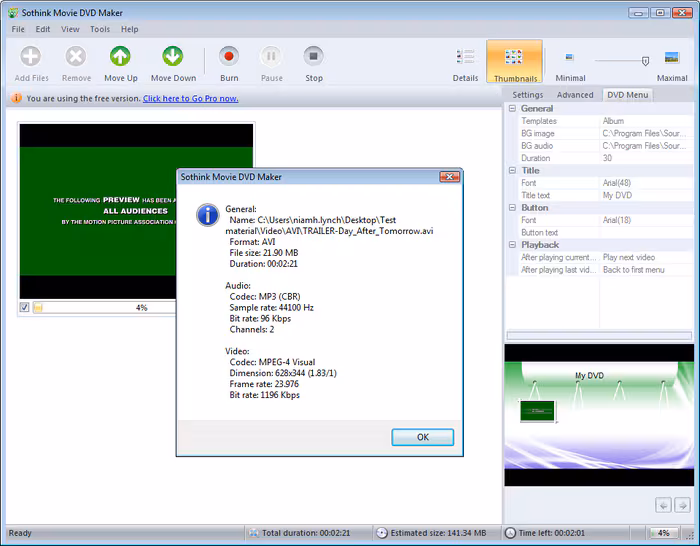Start burning with the Burn icon

pos(229,57)
